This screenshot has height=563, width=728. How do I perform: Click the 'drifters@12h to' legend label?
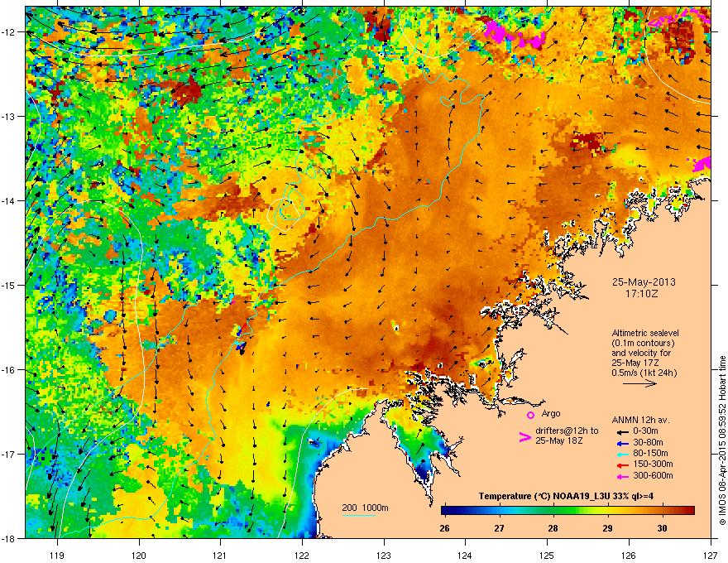pyautogui.click(x=567, y=431)
